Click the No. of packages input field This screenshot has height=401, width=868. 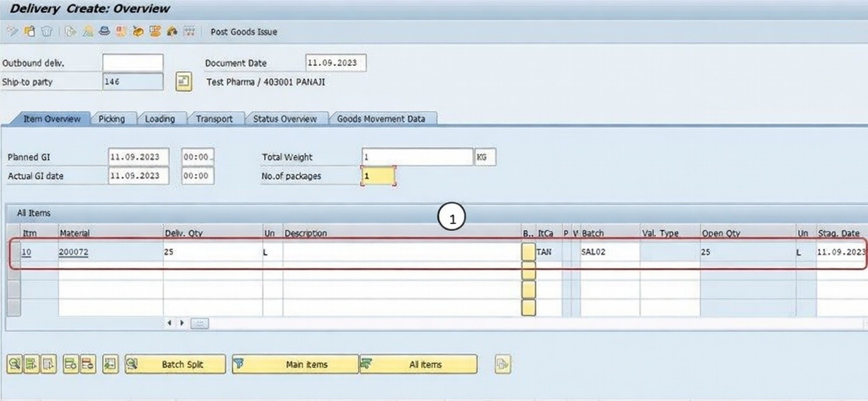[378, 176]
